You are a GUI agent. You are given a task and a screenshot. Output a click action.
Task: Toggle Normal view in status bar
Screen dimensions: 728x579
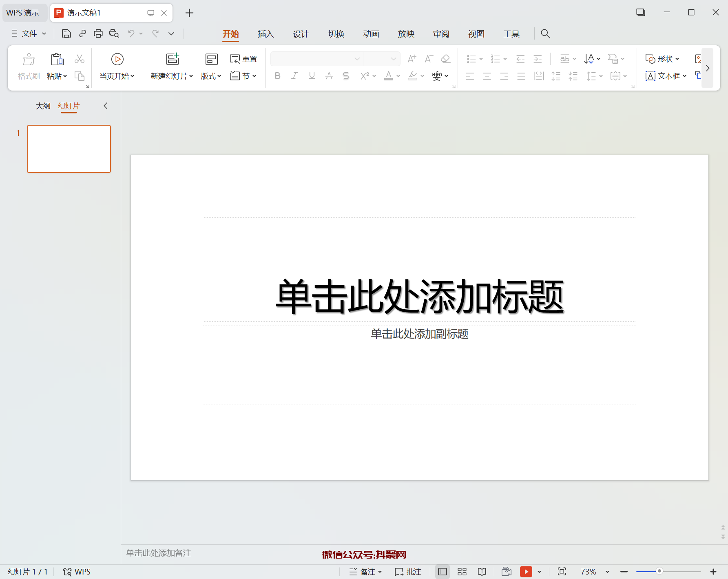pos(443,572)
